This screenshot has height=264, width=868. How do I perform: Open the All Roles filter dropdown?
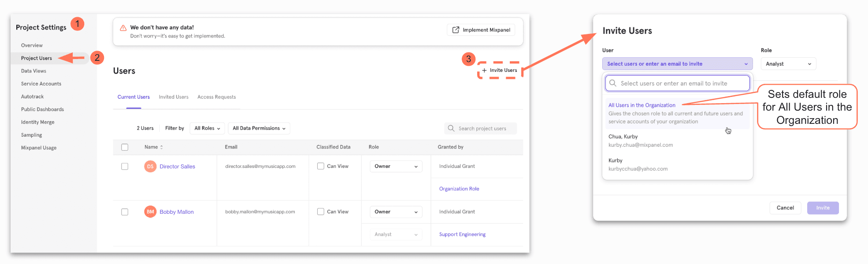coord(207,128)
